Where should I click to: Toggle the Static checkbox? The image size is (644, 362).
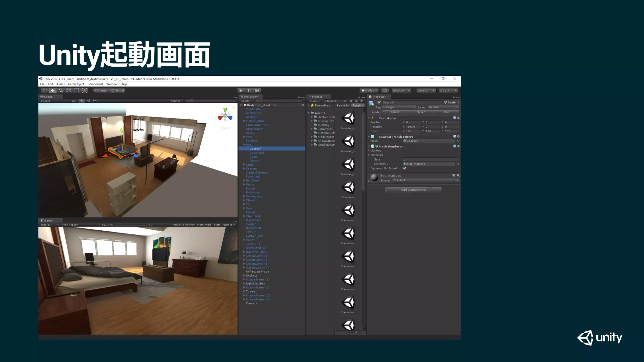[445, 102]
